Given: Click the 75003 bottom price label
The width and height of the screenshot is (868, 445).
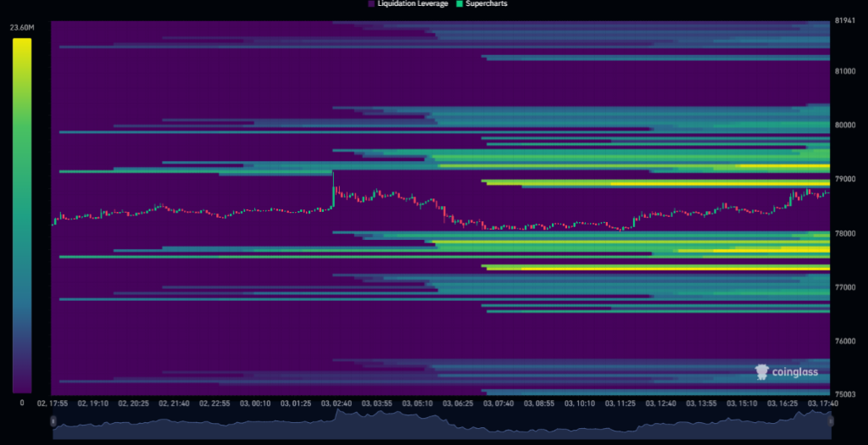Looking at the screenshot, I should pyautogui.click(x=845, y=395).
